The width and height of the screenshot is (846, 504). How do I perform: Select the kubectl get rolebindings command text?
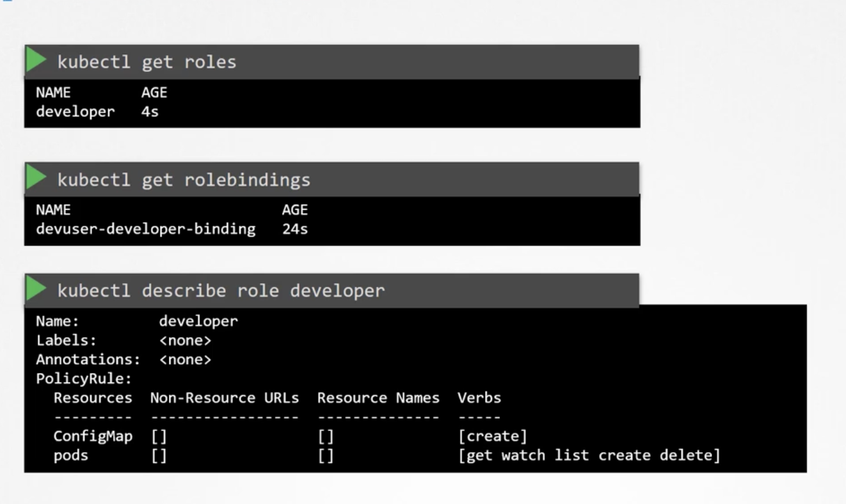(184, 180)
